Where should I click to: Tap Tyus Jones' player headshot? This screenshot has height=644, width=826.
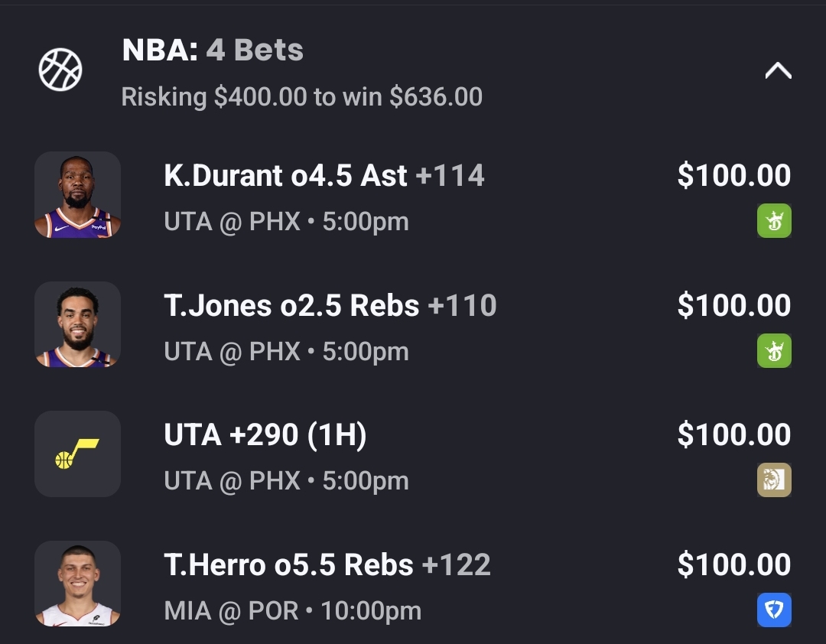77,324
